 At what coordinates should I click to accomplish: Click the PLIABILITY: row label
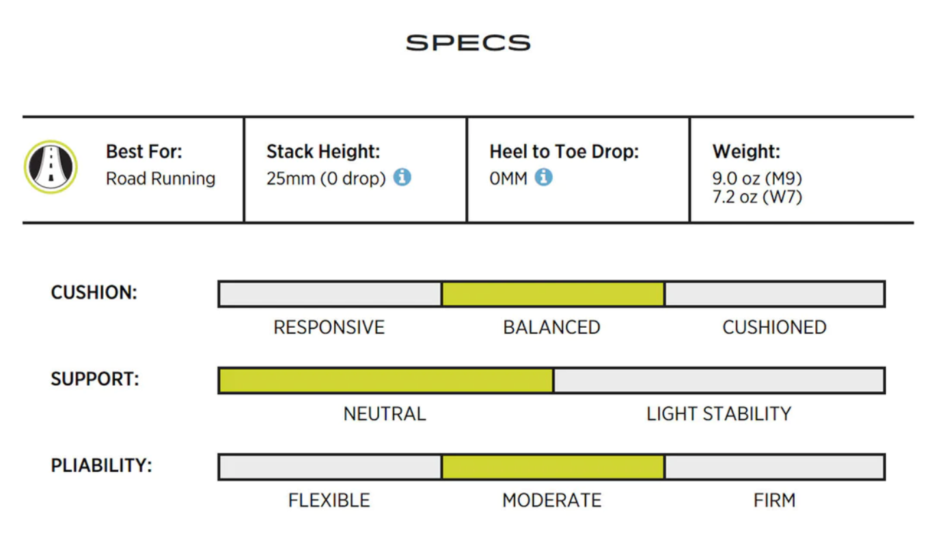click(102, 466)
